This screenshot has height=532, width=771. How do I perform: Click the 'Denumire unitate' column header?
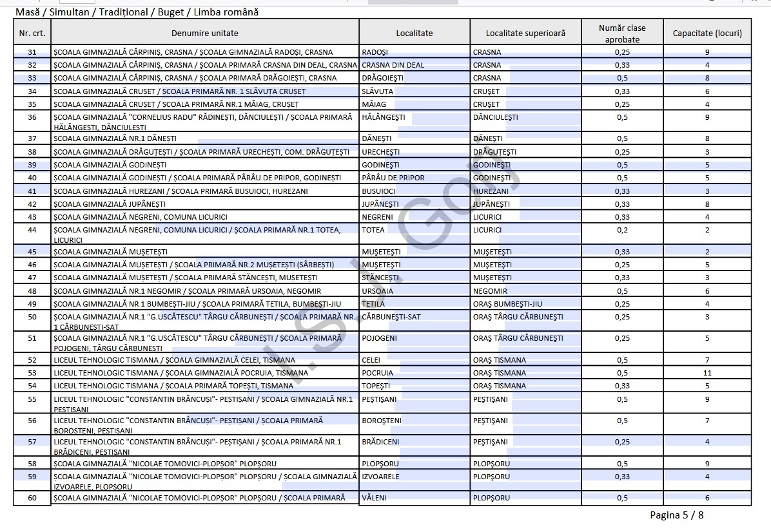204,33
